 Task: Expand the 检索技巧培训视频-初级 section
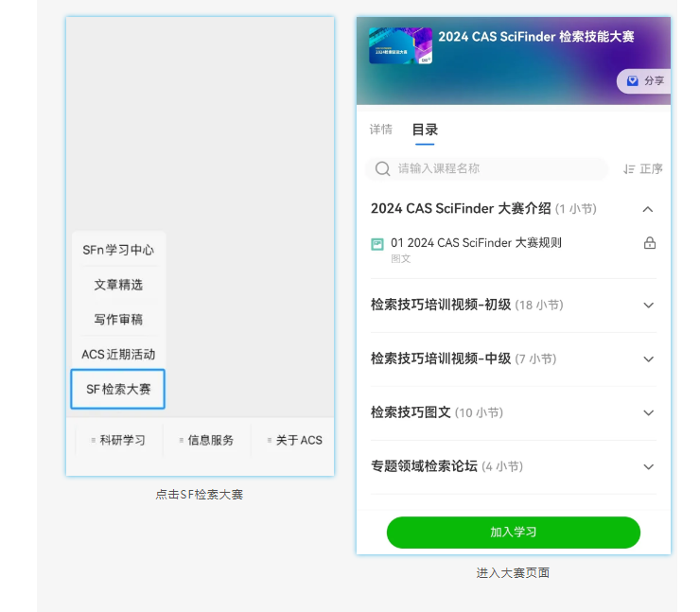click(x=648, y=306)
